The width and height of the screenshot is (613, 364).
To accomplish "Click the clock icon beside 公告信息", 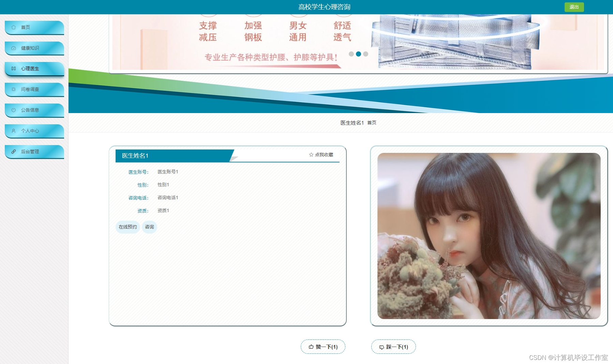I will tap(14, 110).
